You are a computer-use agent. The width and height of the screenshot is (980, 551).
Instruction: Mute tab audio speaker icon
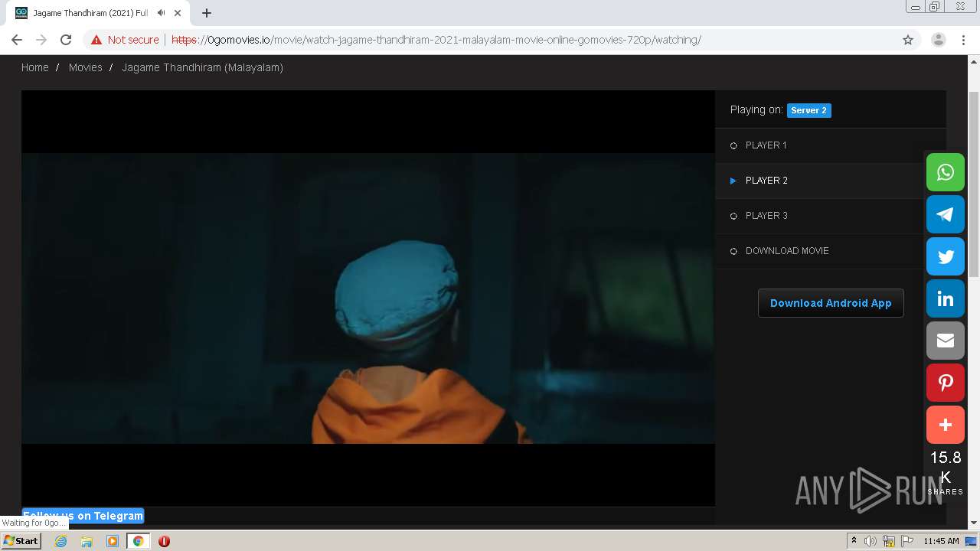161,13
